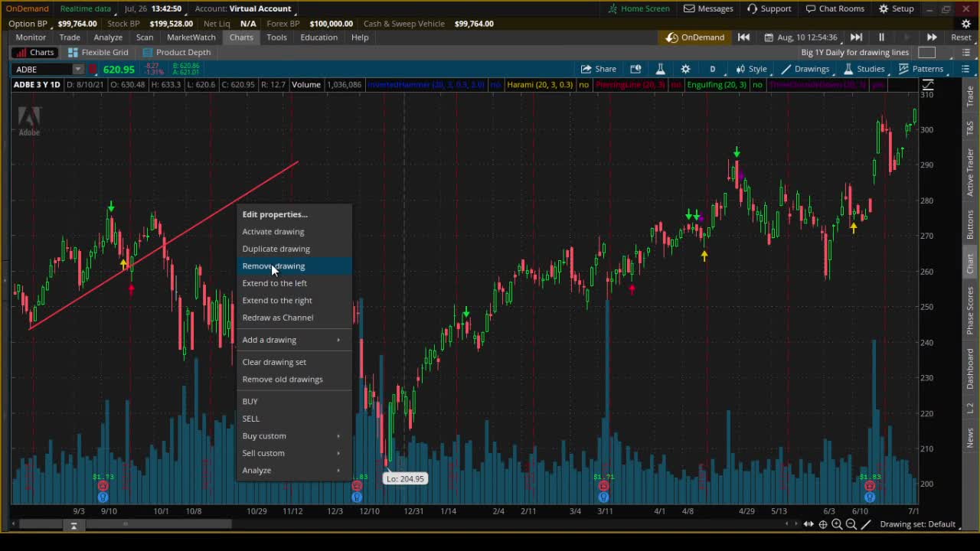Switch to the Flexible Grid tab
The image size is (980, 551).
coord(97,52)
